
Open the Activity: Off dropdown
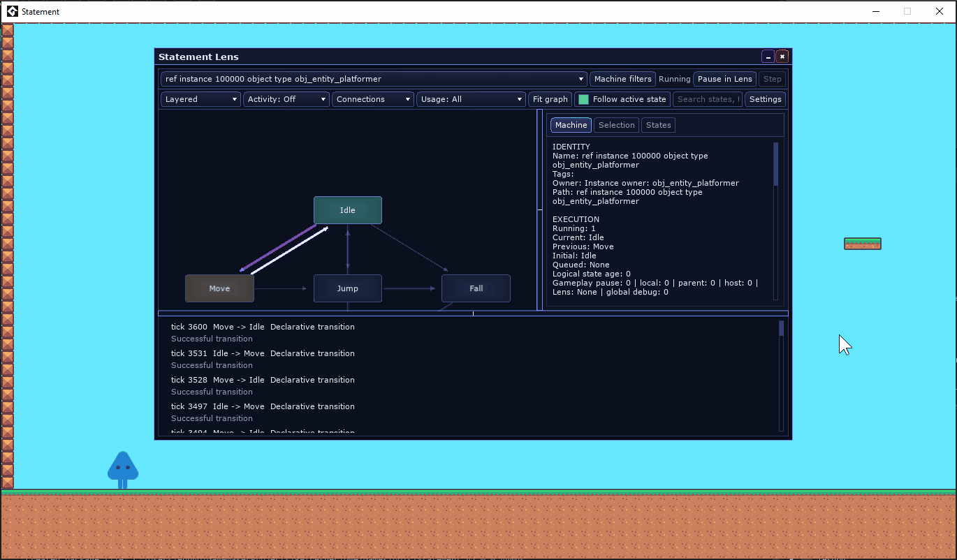click(286, 99)
